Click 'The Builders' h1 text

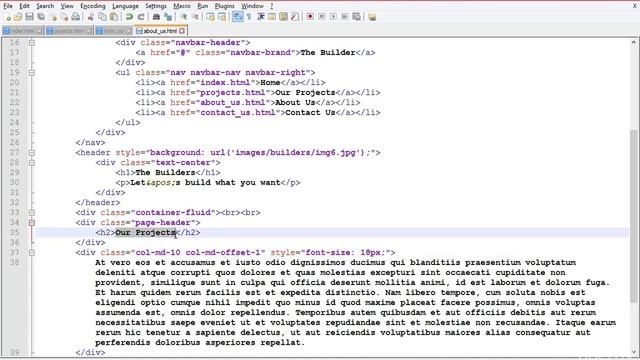tap(165, 173)
